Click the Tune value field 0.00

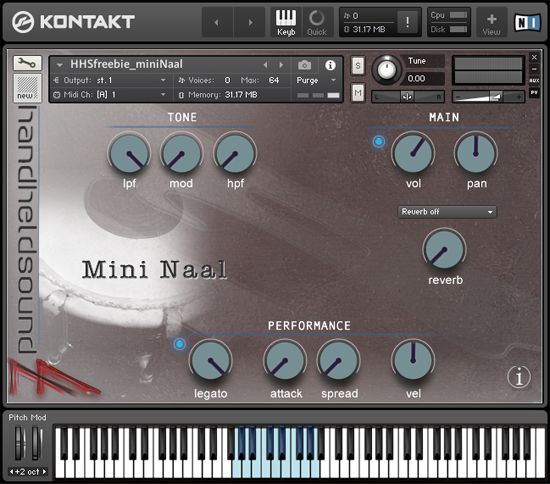[x=424, y=78]
